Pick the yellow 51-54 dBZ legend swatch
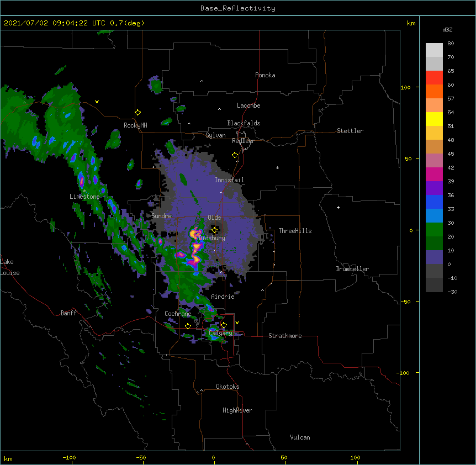The width and height of the screenshot is (476, 465). pos(434,119)
